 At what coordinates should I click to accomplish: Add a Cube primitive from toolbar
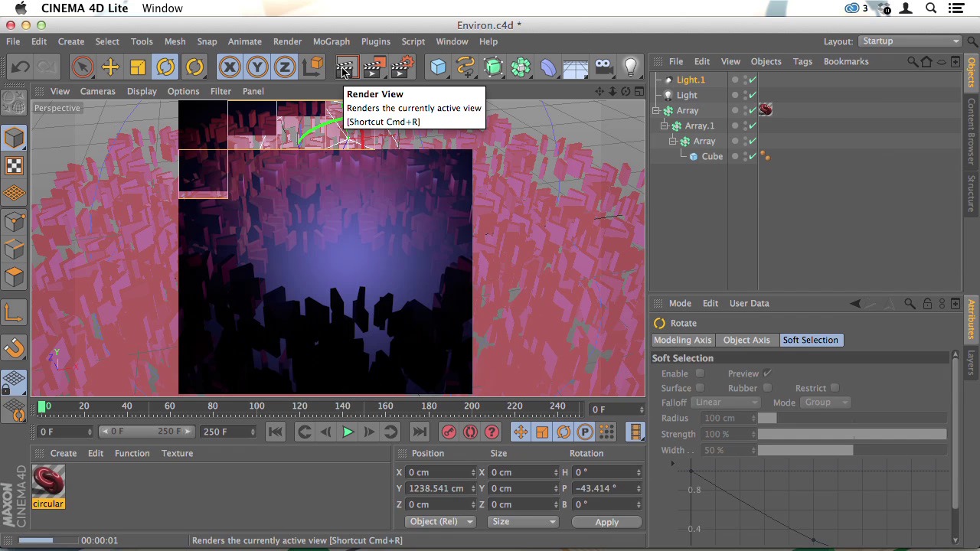438,67
